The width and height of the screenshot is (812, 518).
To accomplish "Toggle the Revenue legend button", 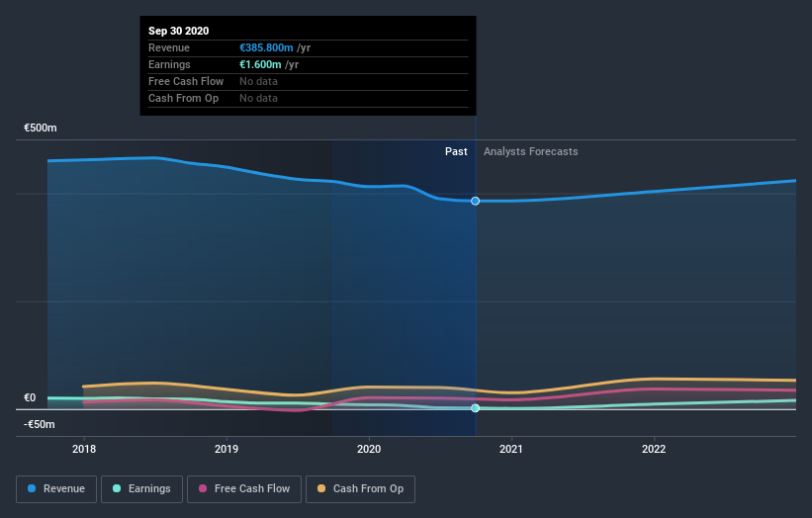I will [56, 489].
